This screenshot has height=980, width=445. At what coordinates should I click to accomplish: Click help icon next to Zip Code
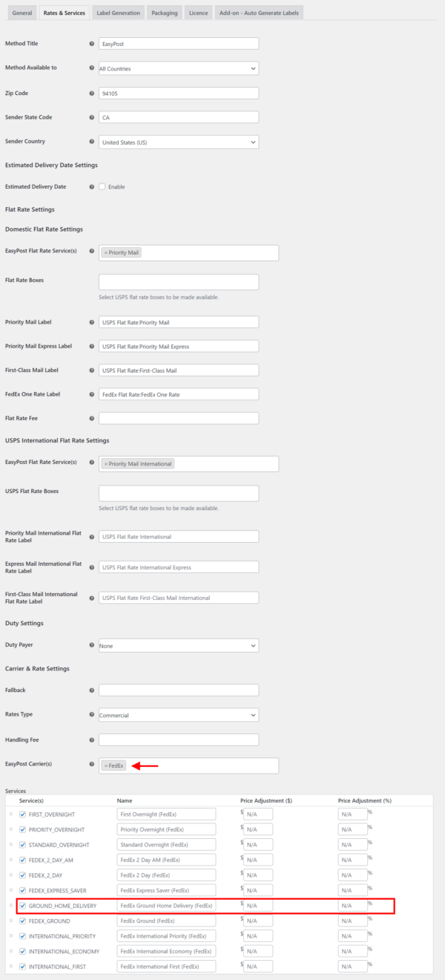[92, 94]
